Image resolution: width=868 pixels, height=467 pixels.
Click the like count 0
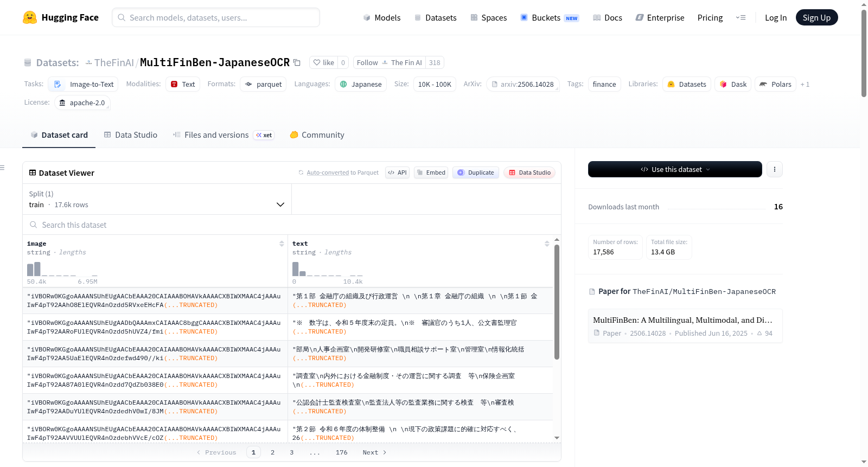(343, 62)
